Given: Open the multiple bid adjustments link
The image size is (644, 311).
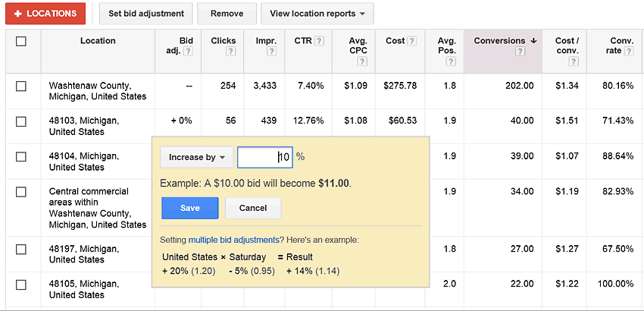Looking at the screenshot, I should pyautogui.click(x=233, y=240).
